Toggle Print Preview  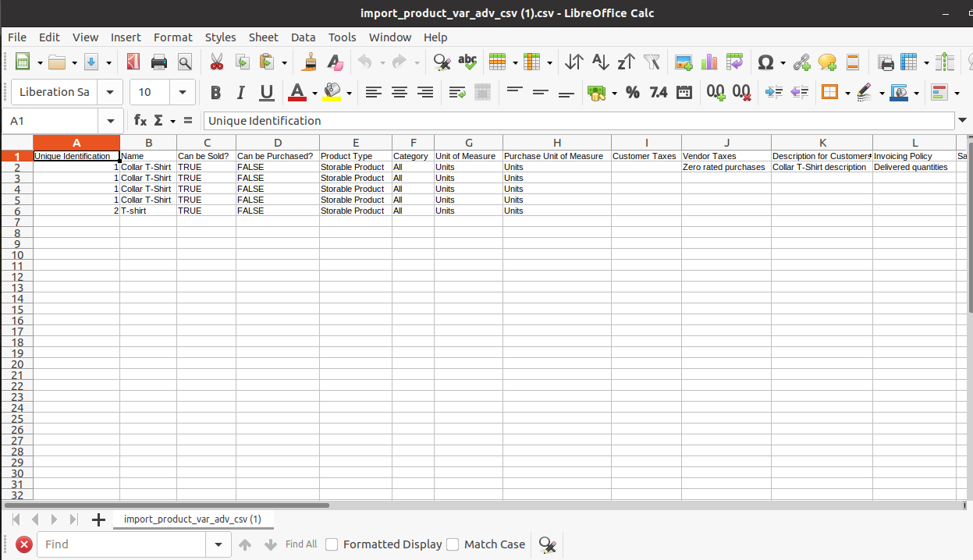(x=185, y=62)
